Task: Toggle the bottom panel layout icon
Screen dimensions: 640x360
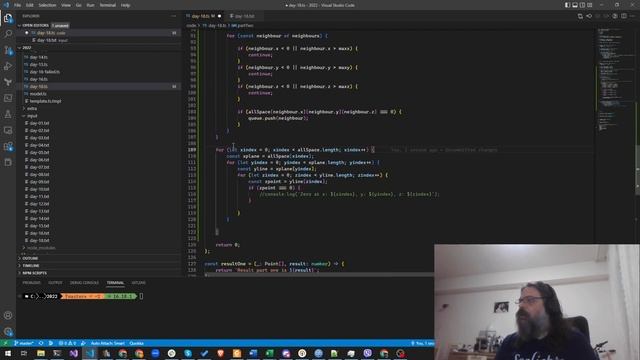Action: (x=575, y=5)
